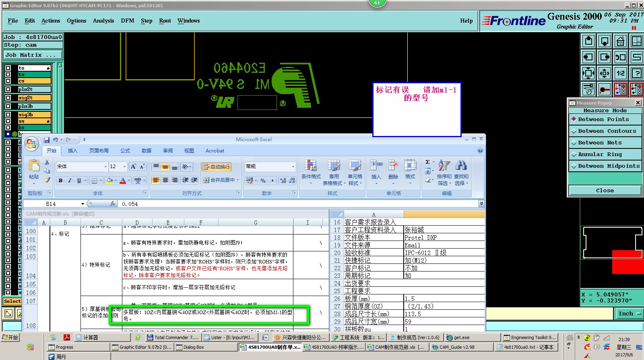
Task: Toggle Bold formatting in Excel ribbon
Action: [x=60, y=181]
